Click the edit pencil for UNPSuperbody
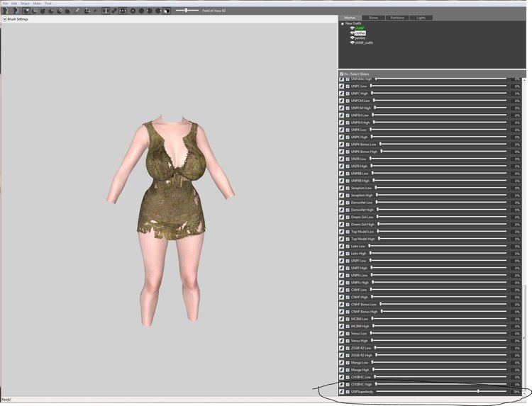The width and height of the screenshot is (532, 406). 342,392
